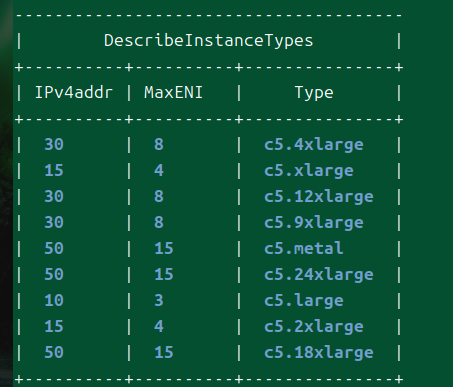Click IPv4addr value 10 in c5.large row

[x=54, y=300]
